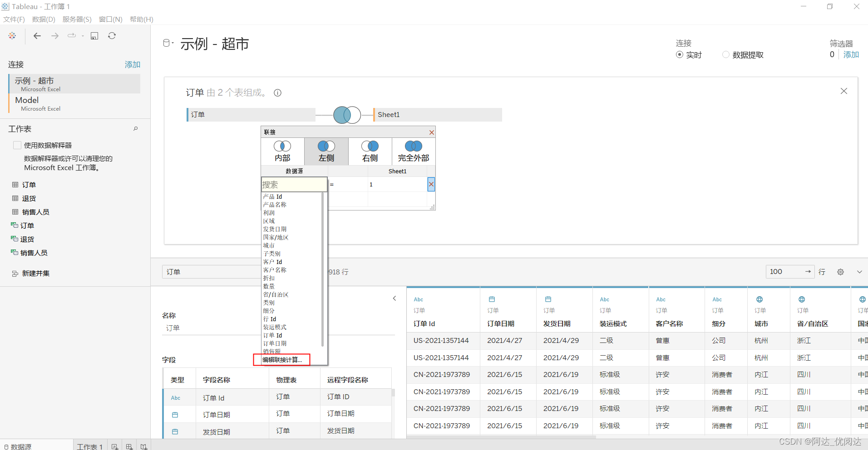This screenshot has width=868, height=450.
Task: Click the join Venn diagram icon
Action: [347, 115]
